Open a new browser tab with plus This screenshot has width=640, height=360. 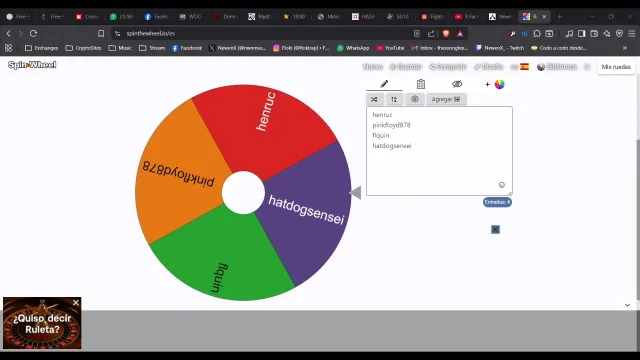pyautogui.click(x=560, y=16)
